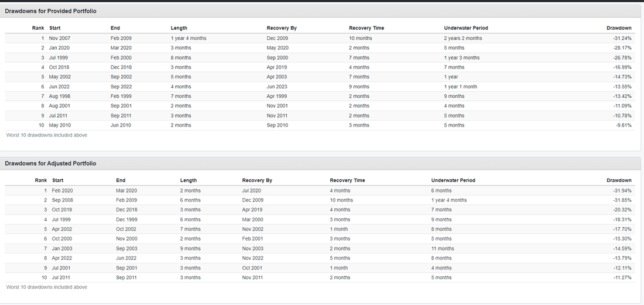Click the '-11.09%' drawdown value
Viewport: 644px width, 305px height.
pos(622,105)
